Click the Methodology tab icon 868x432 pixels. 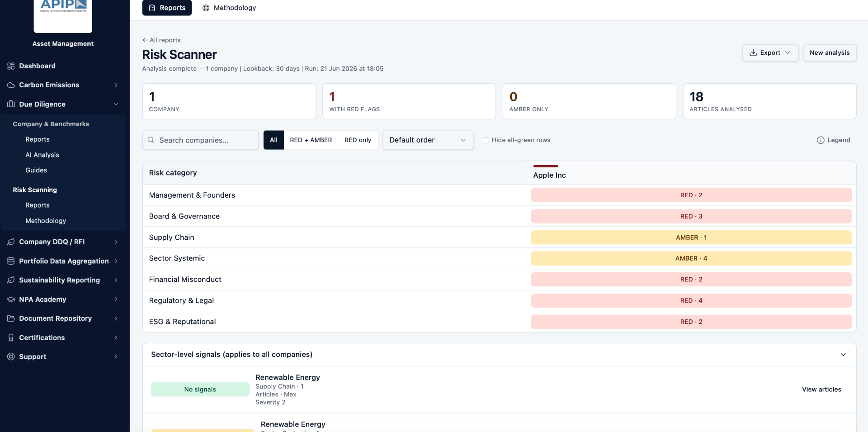[206, 8]
